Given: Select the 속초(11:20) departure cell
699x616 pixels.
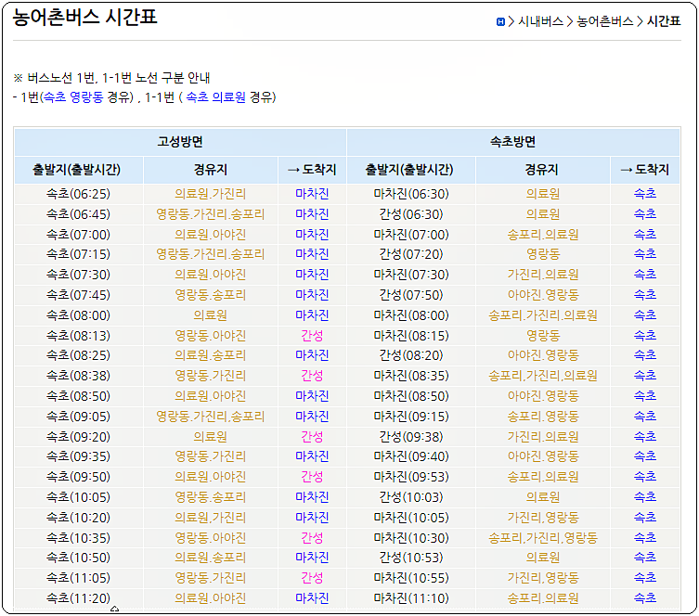Looking at the screenshot, I should click(79, 598).
